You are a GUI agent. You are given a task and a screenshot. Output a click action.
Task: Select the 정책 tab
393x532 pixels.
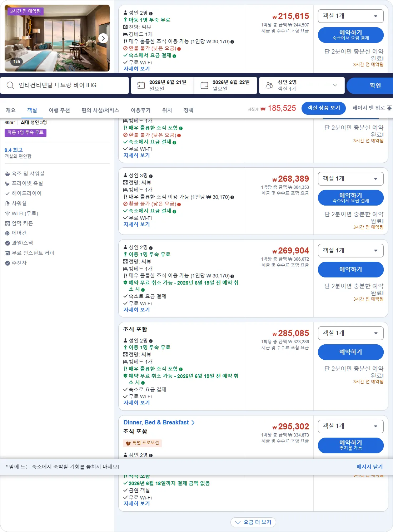click(x=189, y=110)
